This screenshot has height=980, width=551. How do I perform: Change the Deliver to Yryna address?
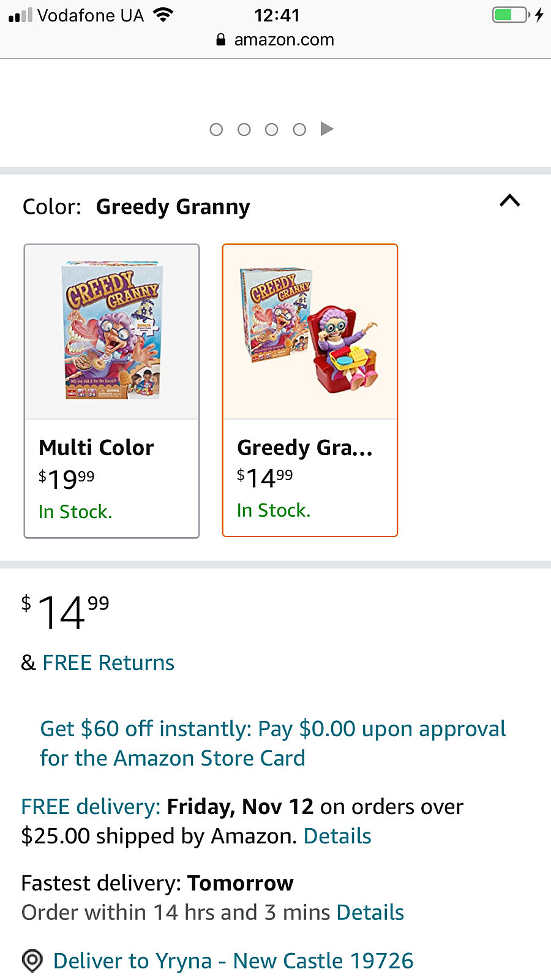pyautogui.click(x=233, y=961)
